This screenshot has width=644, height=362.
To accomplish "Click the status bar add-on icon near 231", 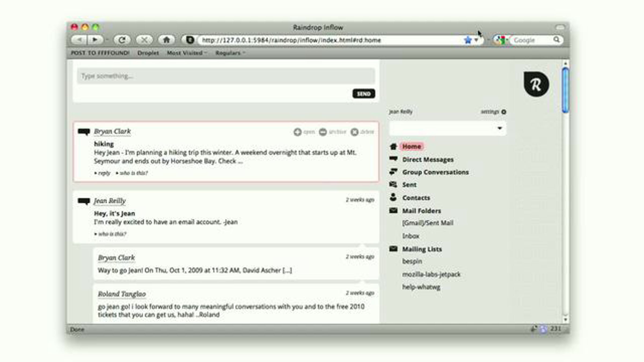I will (543, 329).
